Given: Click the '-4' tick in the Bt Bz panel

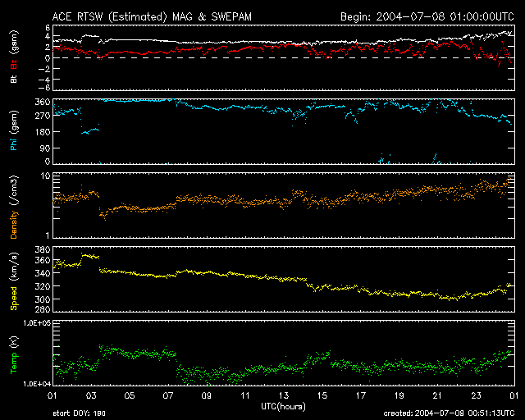Looking at the screenshot, I should [x=44, y=80].
